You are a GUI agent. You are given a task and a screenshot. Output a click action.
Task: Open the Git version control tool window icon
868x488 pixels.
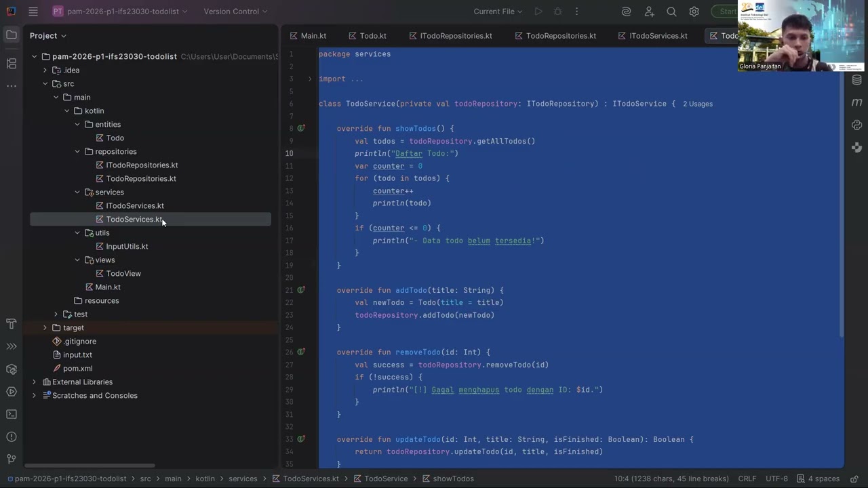pos(12,459)
